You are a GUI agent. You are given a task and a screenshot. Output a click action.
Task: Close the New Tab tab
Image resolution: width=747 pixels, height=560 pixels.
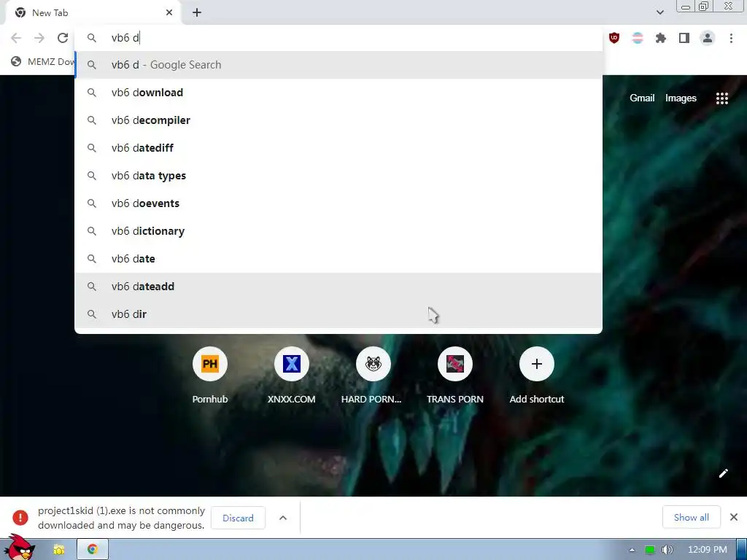(x=169, y=13)
